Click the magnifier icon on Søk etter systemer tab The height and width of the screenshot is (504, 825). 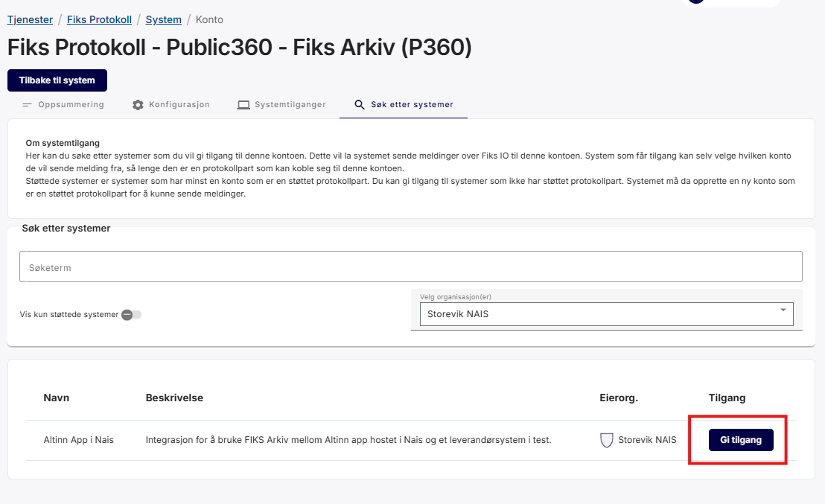[360, 104]
